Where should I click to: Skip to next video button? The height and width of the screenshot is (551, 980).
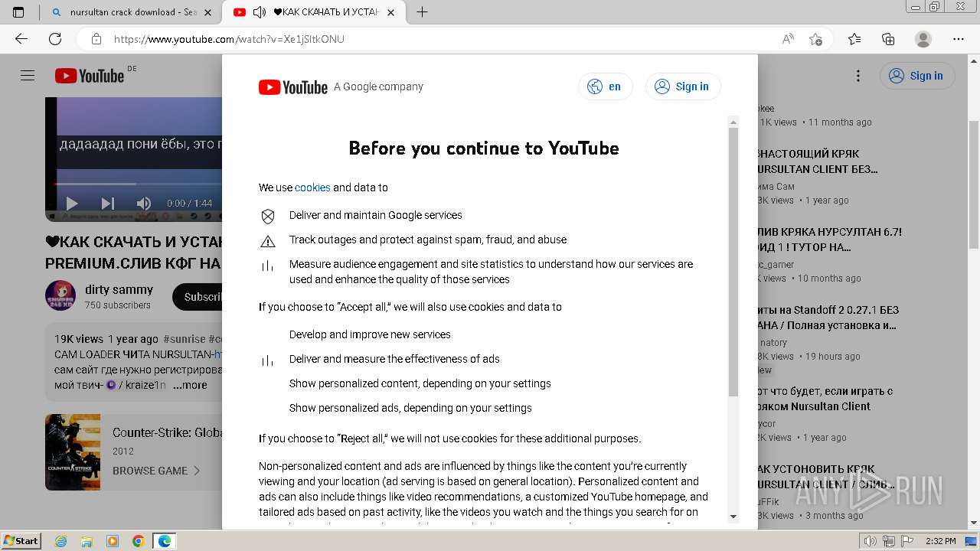tap(108, 203)
